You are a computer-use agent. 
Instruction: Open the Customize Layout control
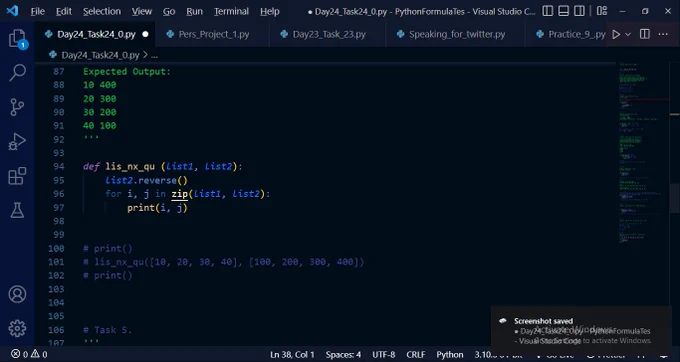pyautogui.click(x=602, y=11)
